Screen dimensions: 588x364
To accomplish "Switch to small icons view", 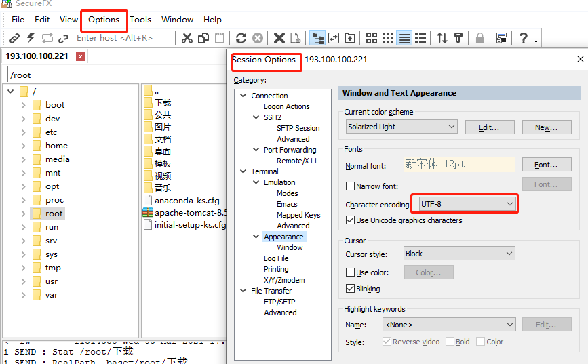I will point(388,38).
